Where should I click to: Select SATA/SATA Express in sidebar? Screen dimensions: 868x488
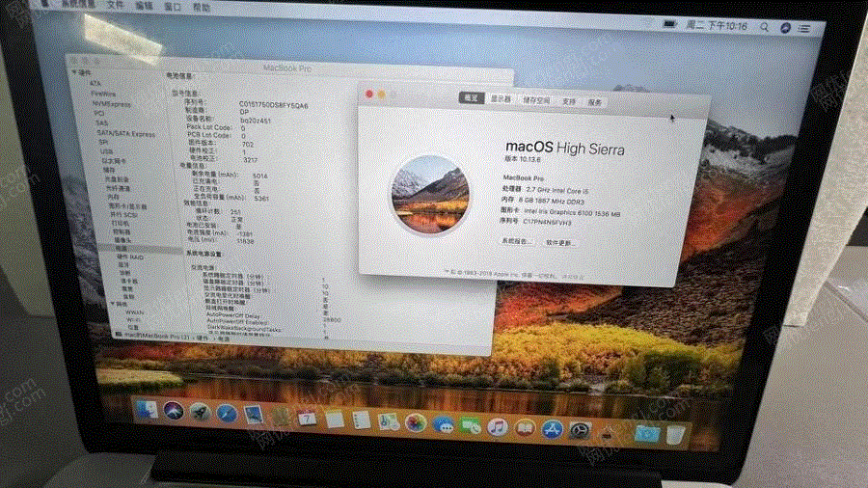tap(125, 133)
